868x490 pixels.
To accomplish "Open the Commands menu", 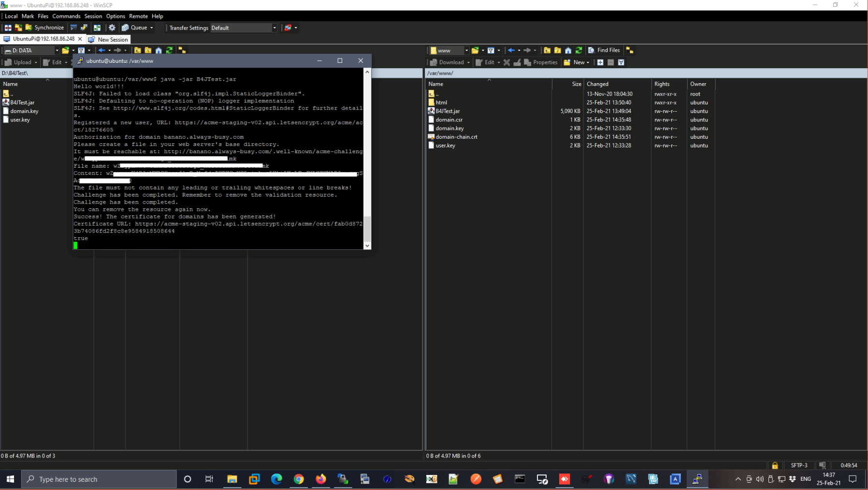I will [x=66, y=16].
